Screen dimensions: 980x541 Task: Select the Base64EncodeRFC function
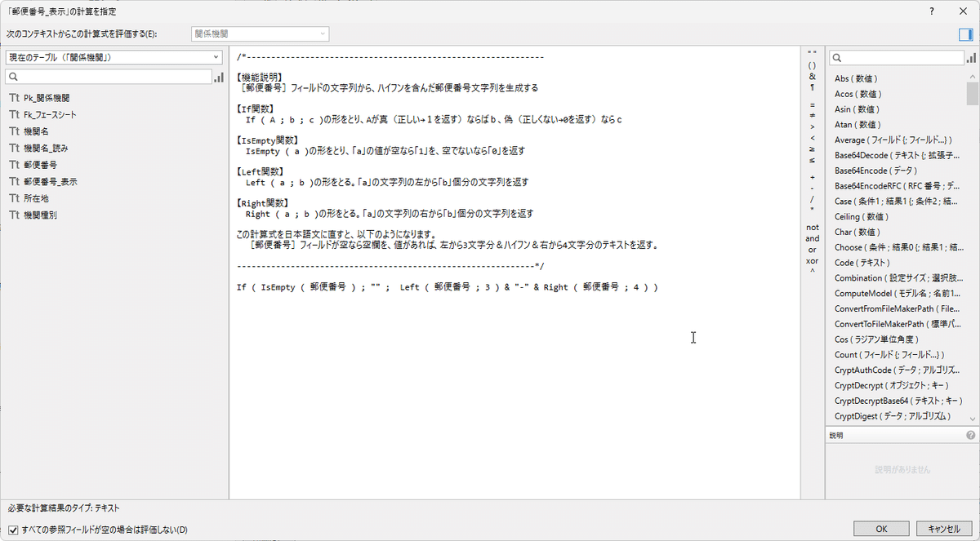898,186
